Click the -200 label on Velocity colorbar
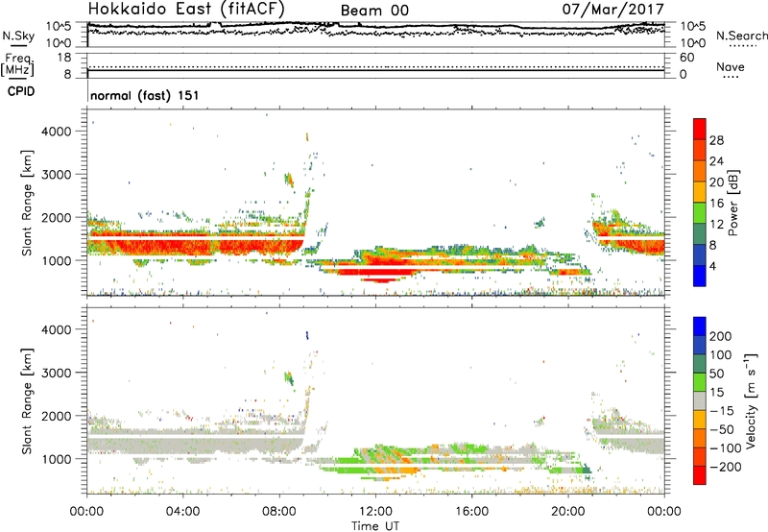Image resolution: width=768 pixels, height=532 pixels. [726, 467]
